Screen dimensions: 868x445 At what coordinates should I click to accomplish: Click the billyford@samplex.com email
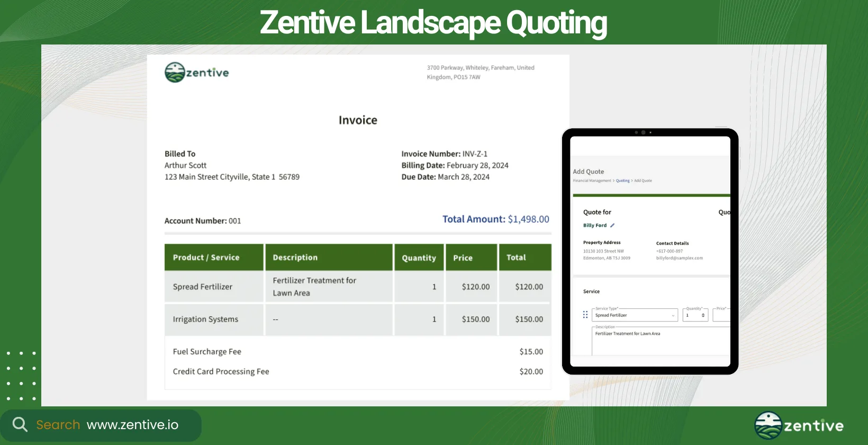pos(680,258)
